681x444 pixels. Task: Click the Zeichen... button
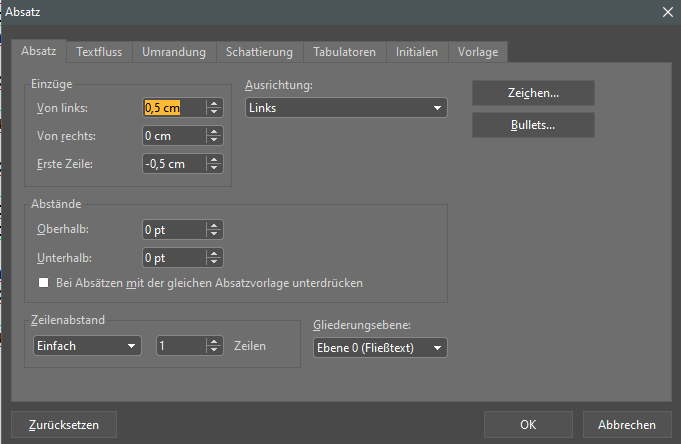pos(533,93)
